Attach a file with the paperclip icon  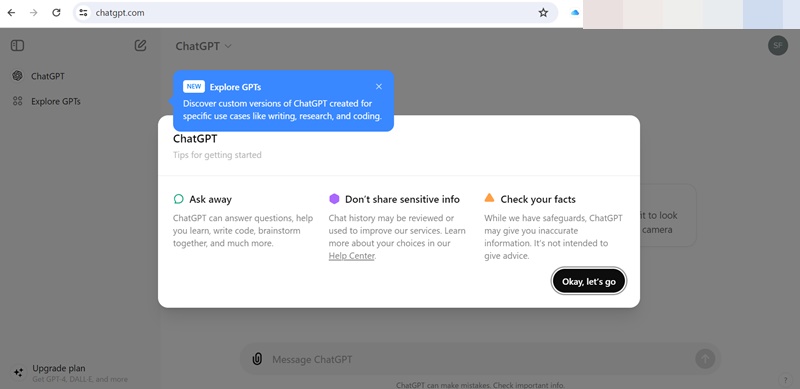257,359
